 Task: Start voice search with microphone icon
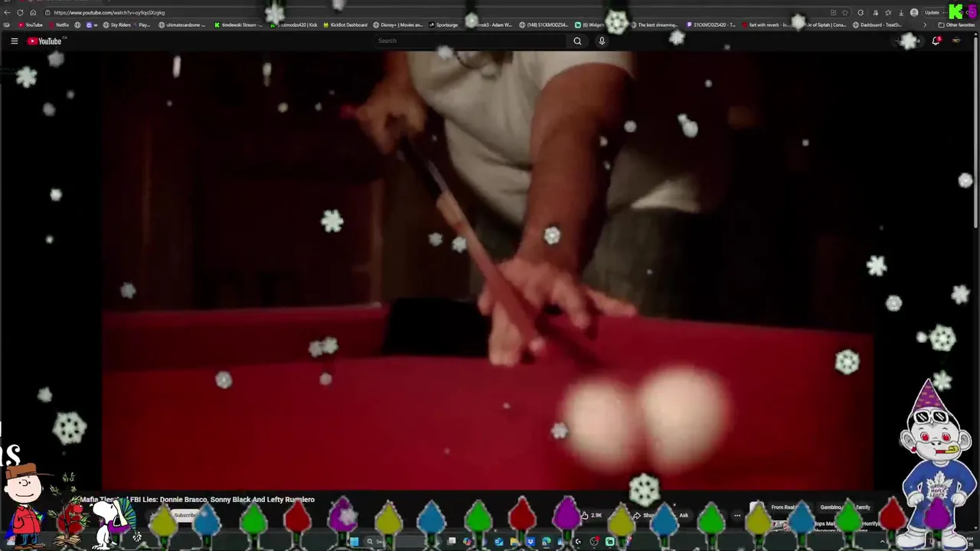[602, 41]
